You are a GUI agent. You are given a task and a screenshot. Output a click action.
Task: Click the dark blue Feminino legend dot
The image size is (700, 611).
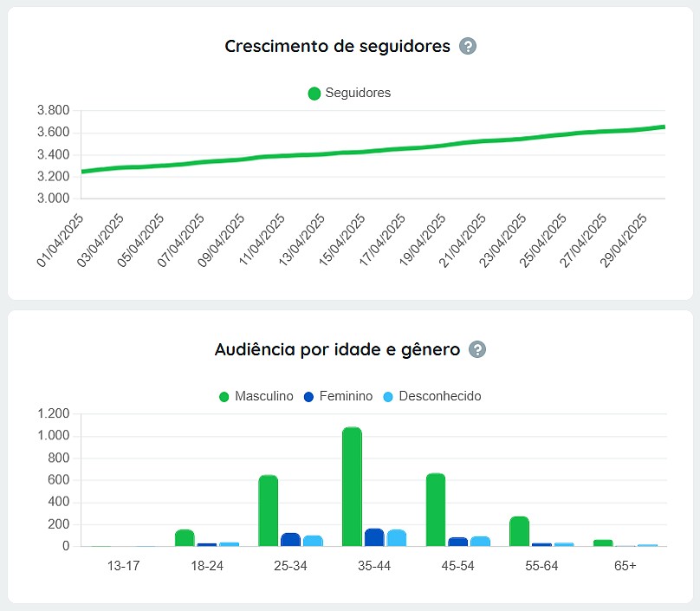pyautogui.click(x=308, y=397)
